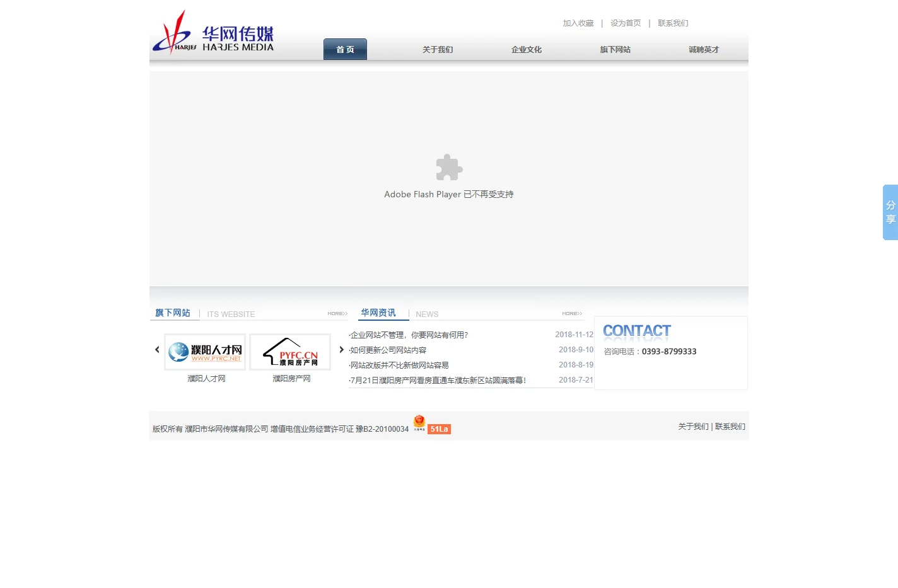
Task: Click the date 2018-9-10
Action: (576, 350)
